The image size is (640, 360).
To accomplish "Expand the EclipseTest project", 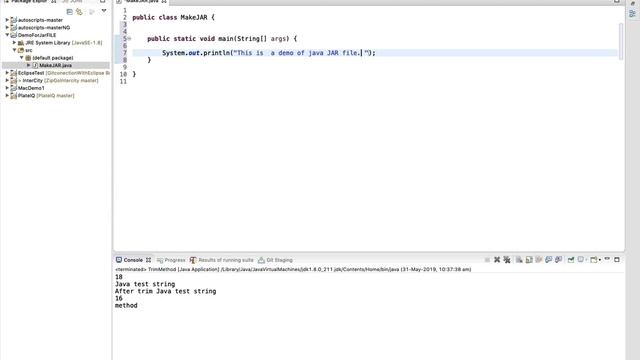I will coord(7,73).
